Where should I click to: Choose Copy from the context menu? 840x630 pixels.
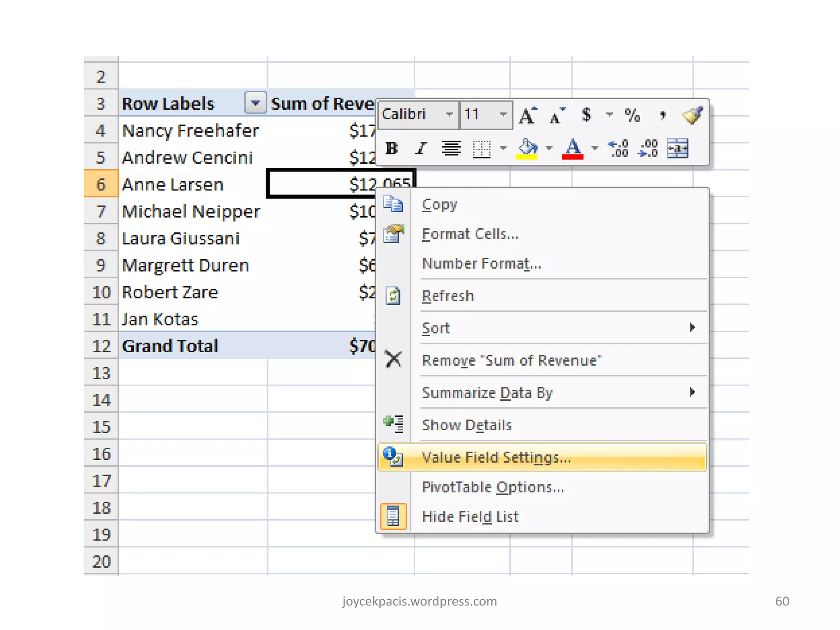point(439,204)
